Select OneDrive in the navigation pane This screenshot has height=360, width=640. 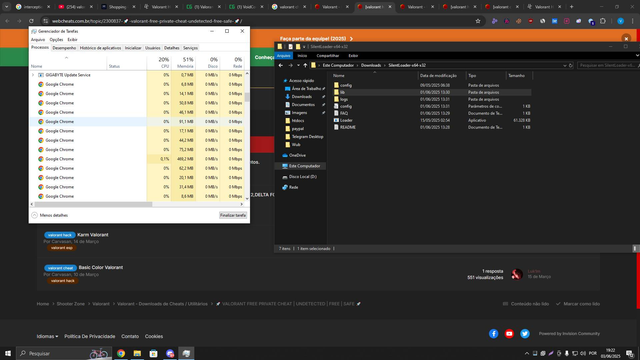pos(297,156)
